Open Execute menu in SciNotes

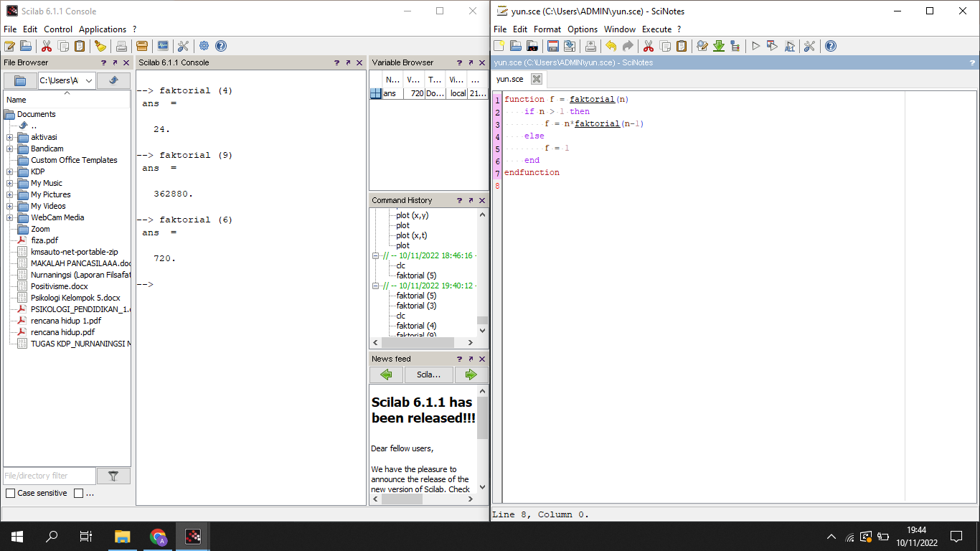pyautogui.click(x=656, y=29)
